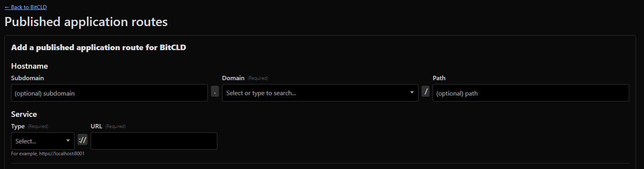This screenshot has height=169, width=644.
Task: Expand the Domain dropdown arrow
Action: click(412, 93)
